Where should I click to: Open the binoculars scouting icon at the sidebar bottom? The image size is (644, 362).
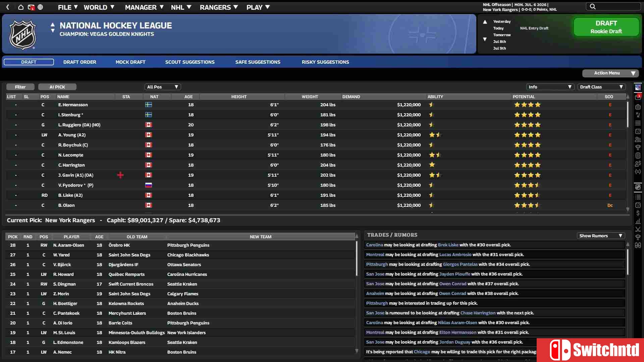[x=638, y=245]
